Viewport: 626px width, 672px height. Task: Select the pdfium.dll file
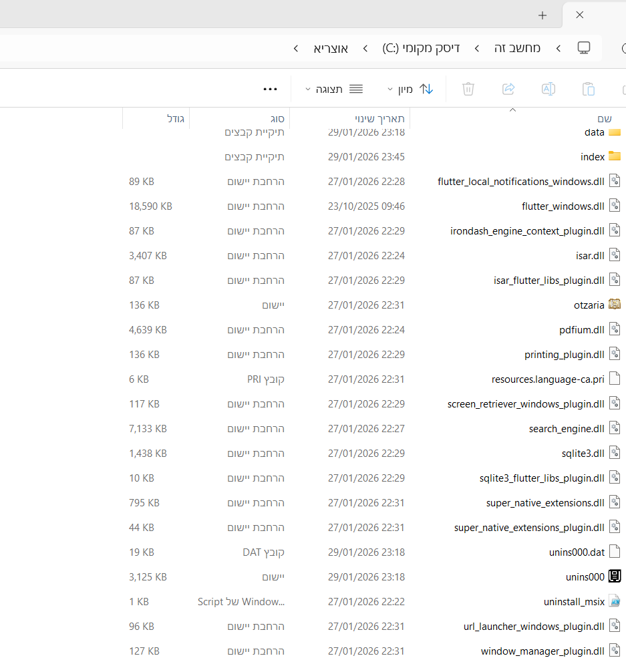tap(581, 330)
